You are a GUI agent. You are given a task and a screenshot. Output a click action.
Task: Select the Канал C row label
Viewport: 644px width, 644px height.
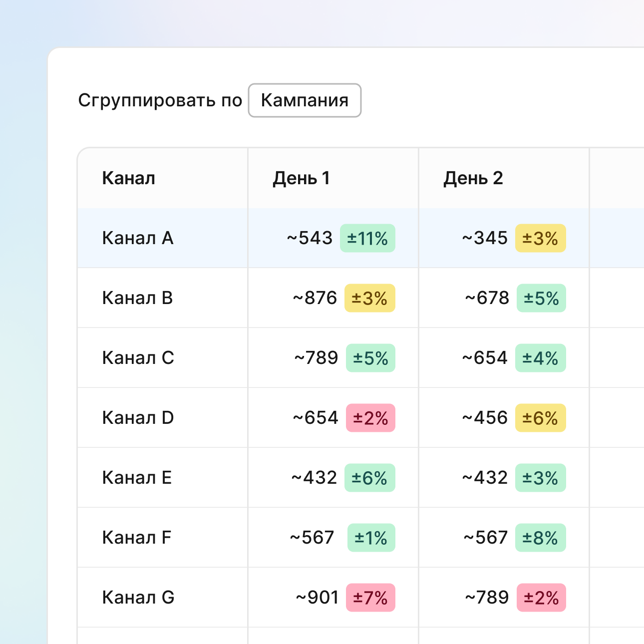(138, 358)
